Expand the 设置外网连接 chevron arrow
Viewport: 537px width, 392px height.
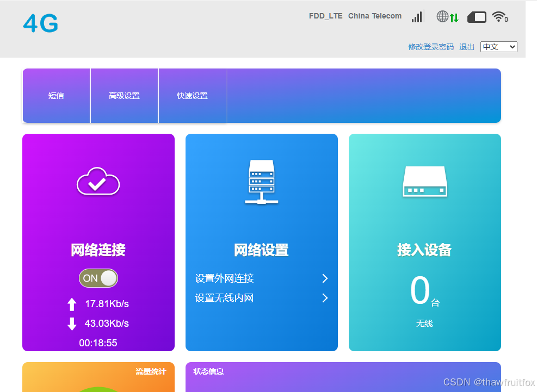coord(325,278)
